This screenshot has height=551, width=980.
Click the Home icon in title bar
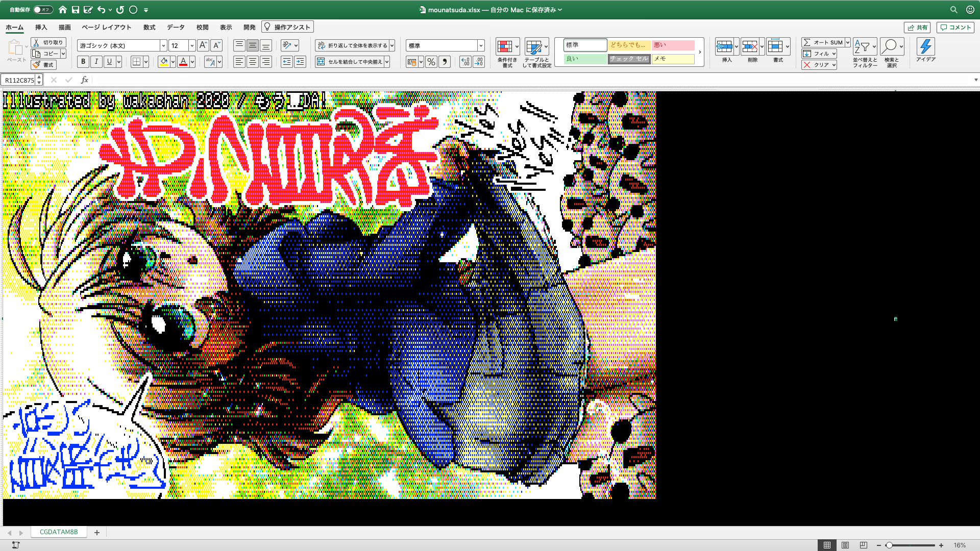(63, 10)
